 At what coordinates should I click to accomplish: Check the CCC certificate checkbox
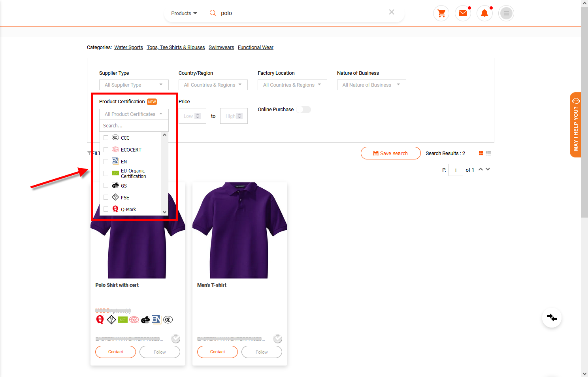click(x=106, y=138)
